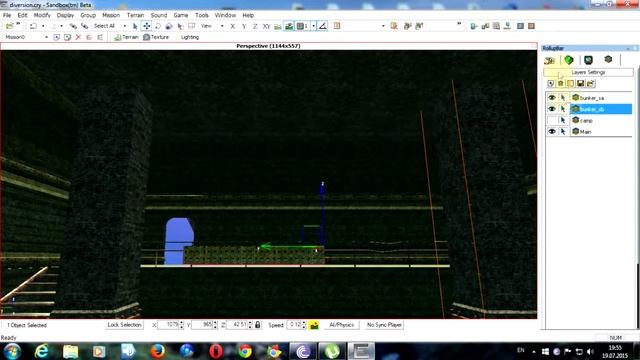Open the undo history dropdown arrow
Viewport: 640px width, 360px height.
click(43, 26)
